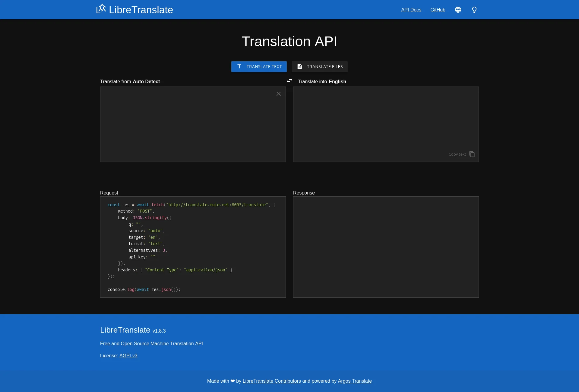
Task: Open the Argos Translate link
Action: 355,381
